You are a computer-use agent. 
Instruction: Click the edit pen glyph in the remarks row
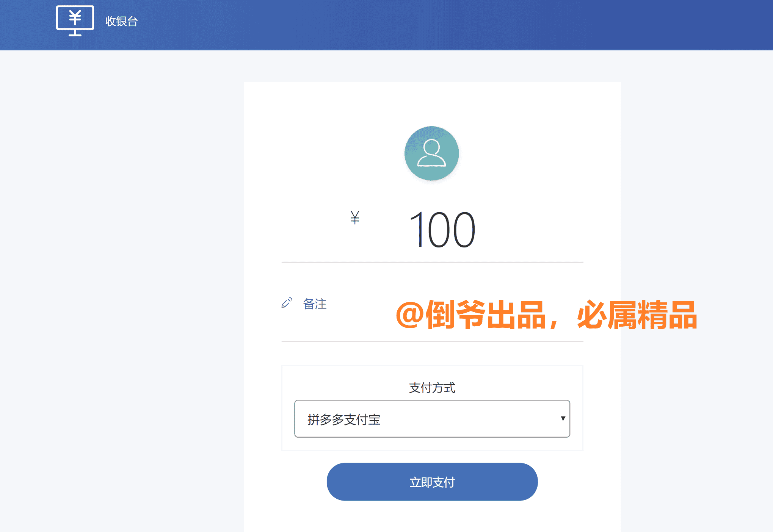tap(287, 303)
